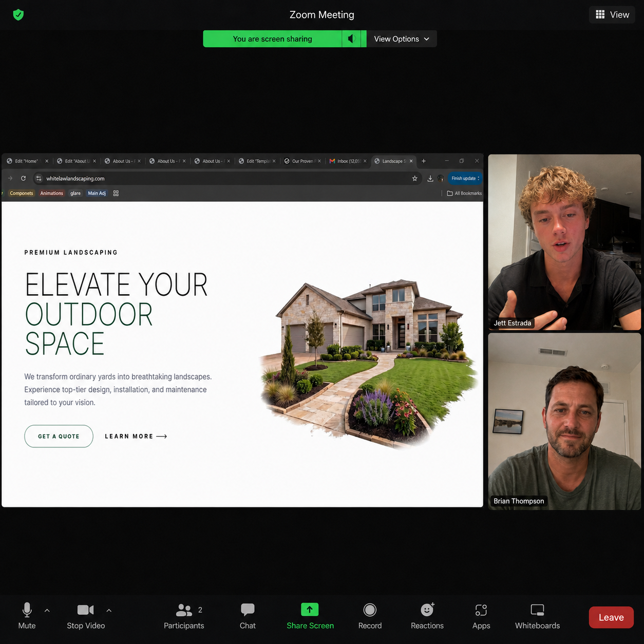This screenshot has width=644, height=644.
Task: Leave the Zoom meeting
Action: click(611, 617)
